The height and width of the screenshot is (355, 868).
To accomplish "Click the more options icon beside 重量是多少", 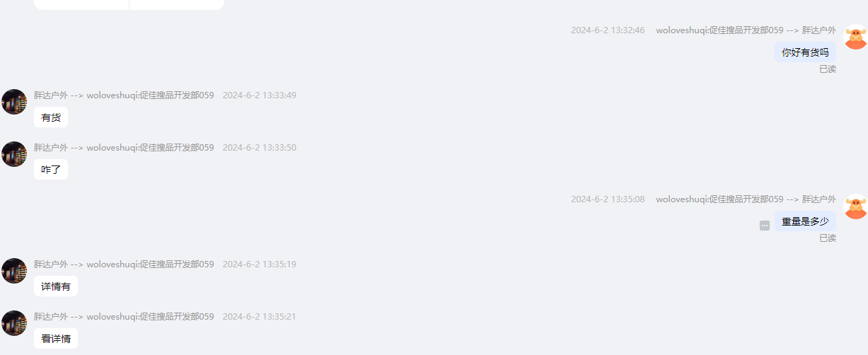I will tap(765, 226).
